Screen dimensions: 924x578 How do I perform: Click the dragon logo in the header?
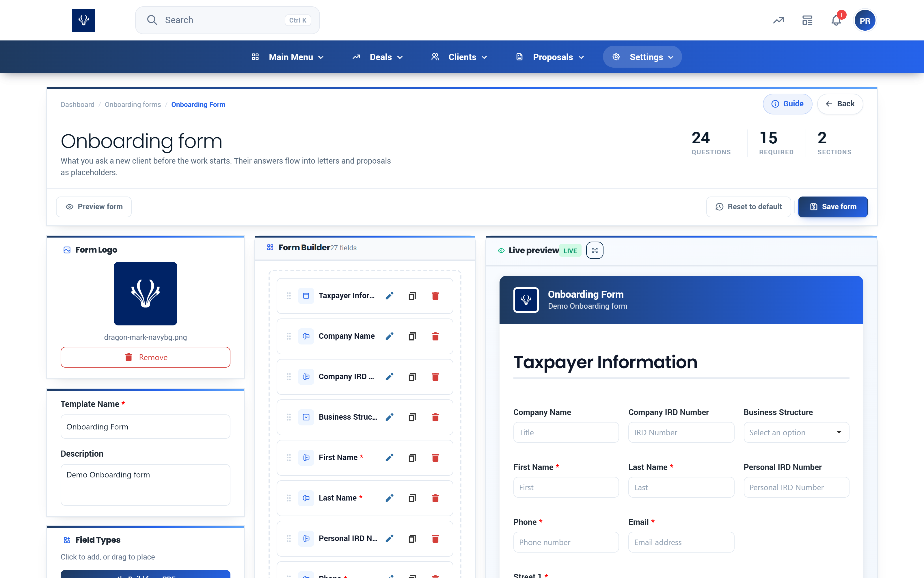coord(84,20)
